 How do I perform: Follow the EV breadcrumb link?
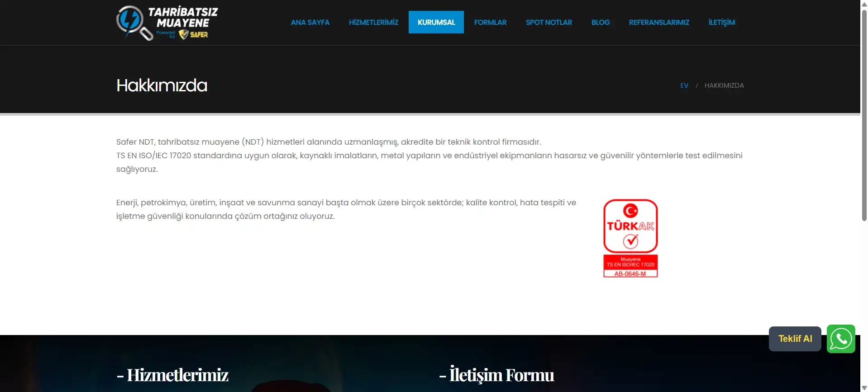point(684,85)
